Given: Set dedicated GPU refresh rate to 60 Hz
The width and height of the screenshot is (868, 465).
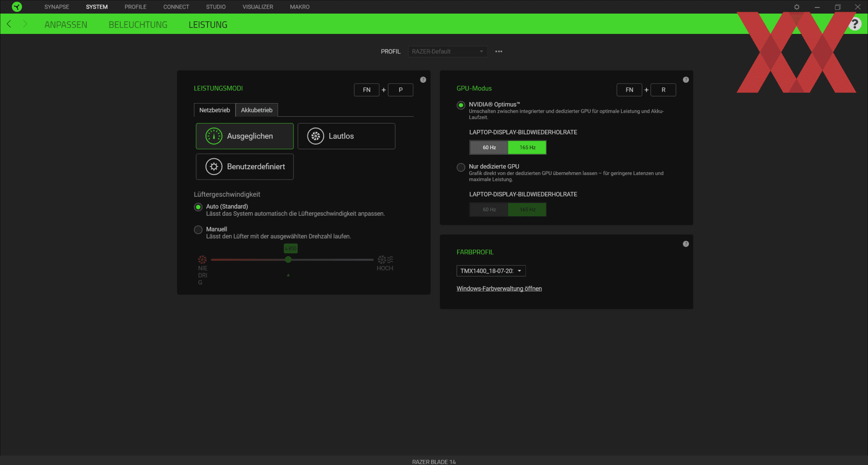Looking at the screenshot, I should (x=489, y=209).
